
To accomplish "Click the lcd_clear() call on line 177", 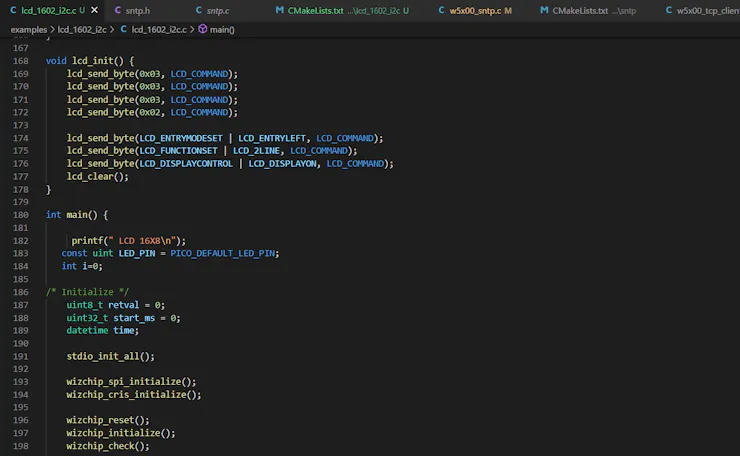I will pos(97,177).
